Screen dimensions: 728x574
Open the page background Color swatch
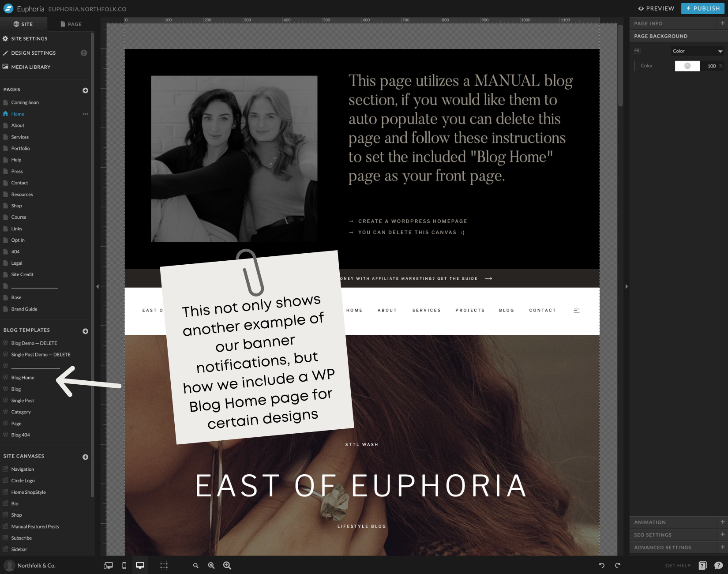[x=687, y=66]
